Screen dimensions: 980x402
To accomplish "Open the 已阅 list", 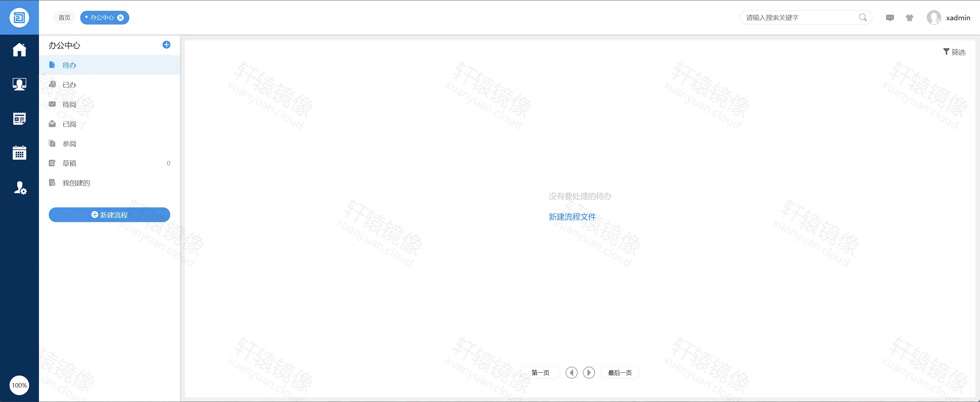I will (110, 124).
